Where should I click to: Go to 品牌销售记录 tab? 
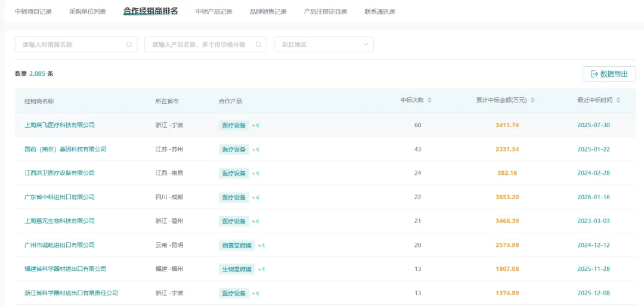click(268, 11)
